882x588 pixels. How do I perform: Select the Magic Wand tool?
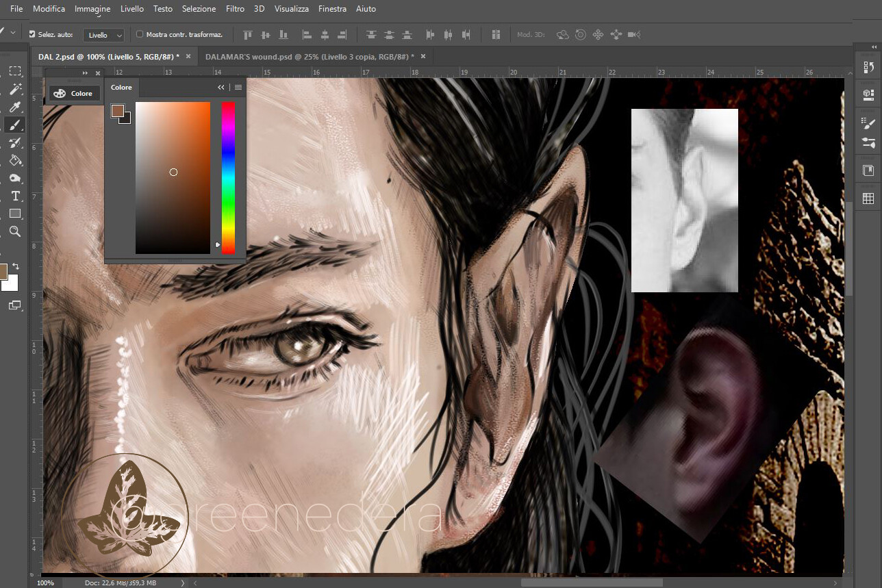click(15, 89)
